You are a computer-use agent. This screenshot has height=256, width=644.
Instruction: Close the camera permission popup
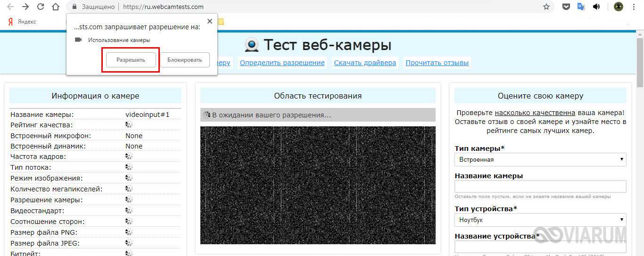click(x=210, y=21)
